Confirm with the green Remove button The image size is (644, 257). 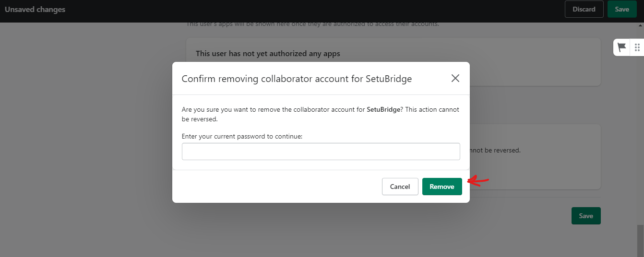pos(442,187)
